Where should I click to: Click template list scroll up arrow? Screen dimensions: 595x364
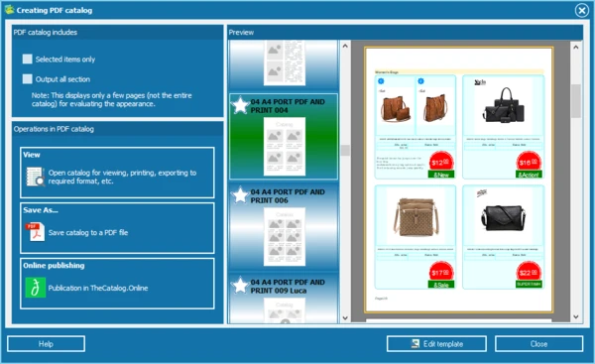tap(345, 46)
